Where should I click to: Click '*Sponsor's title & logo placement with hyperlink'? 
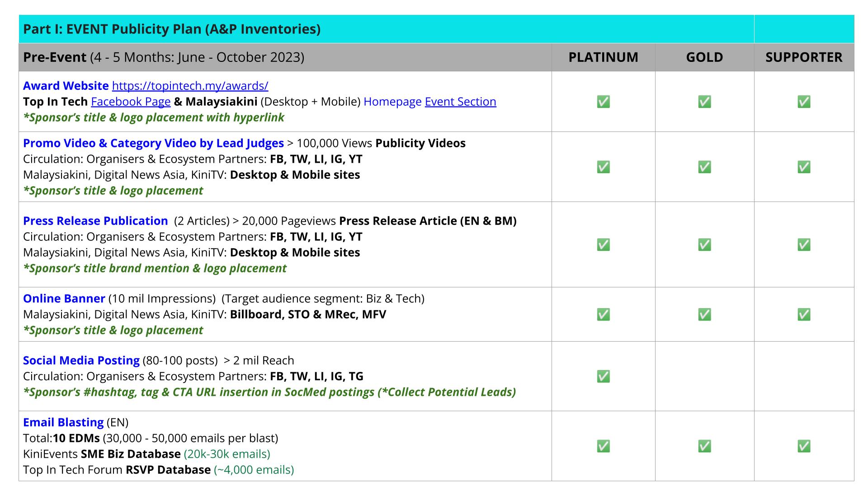154,117
